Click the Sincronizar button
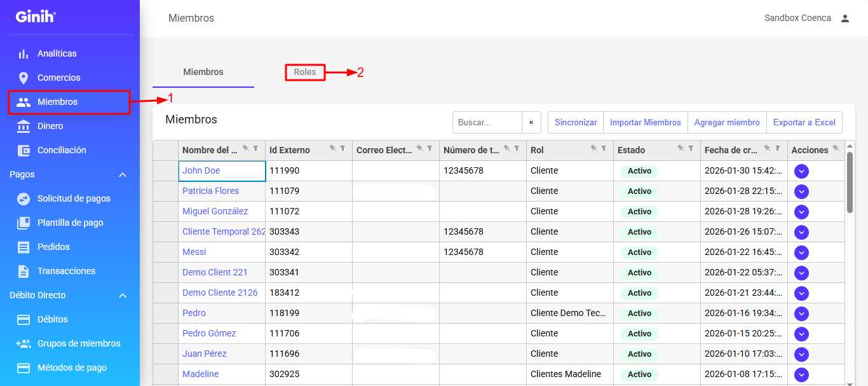This screenshot has width=868, height=386. [576, 122]
